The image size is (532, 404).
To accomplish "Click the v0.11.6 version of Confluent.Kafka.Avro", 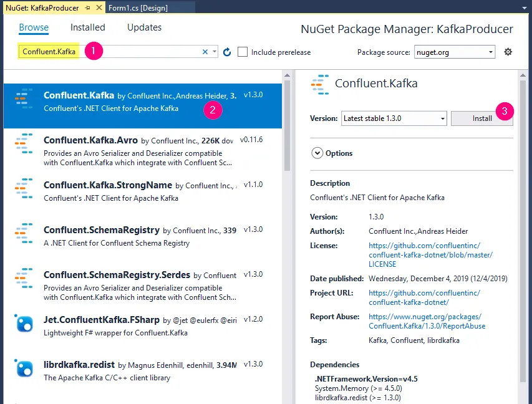I will click(x=251, y=140).
